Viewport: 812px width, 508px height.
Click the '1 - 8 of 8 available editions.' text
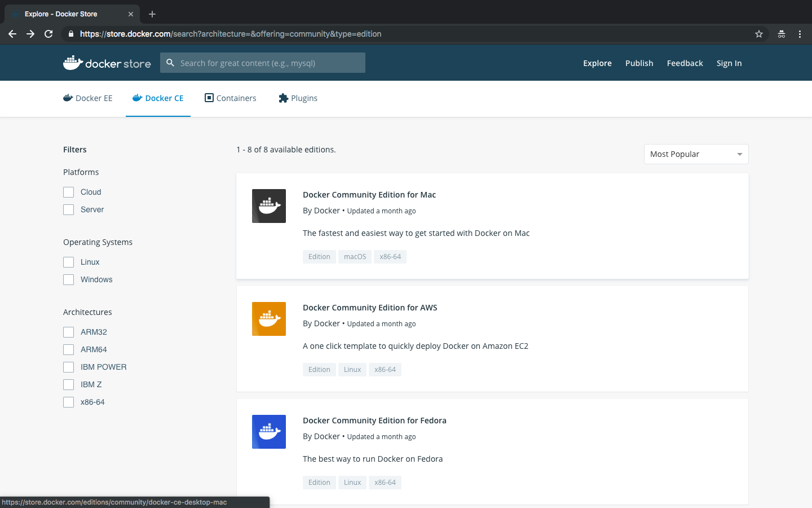pyautogui.click(x=286, y=150)
